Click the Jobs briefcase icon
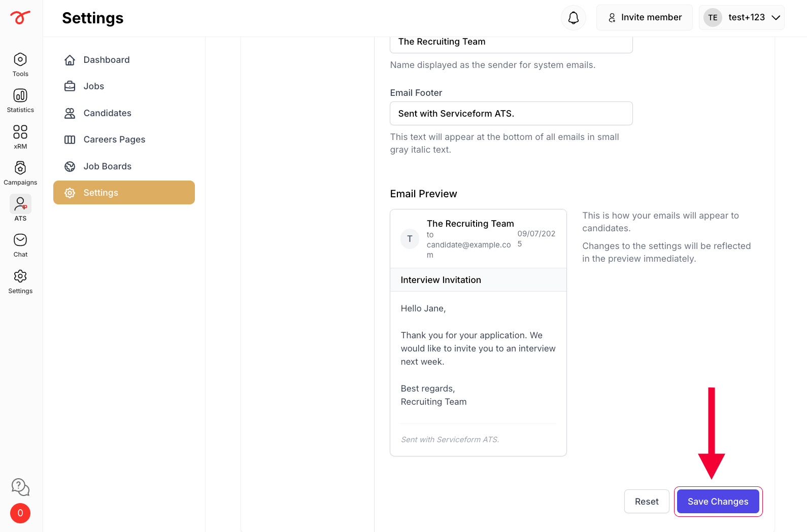The width and height of the screenshot is (807, 532). click(x=70, y=86)
